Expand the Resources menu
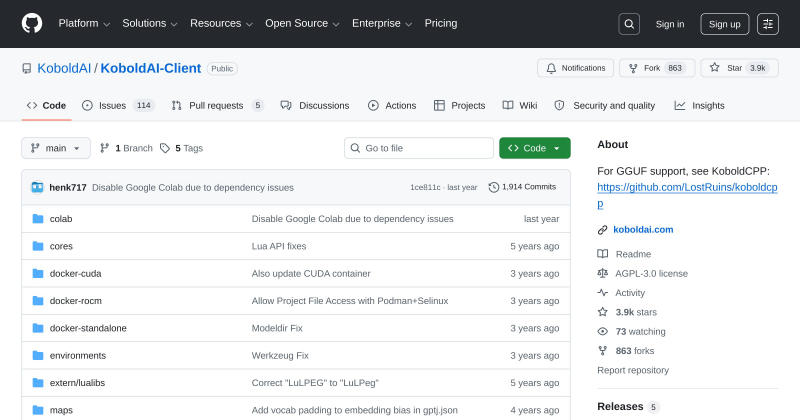Viewport: 800px width, 420px height. pyautogui.click(x=221, y=23)
